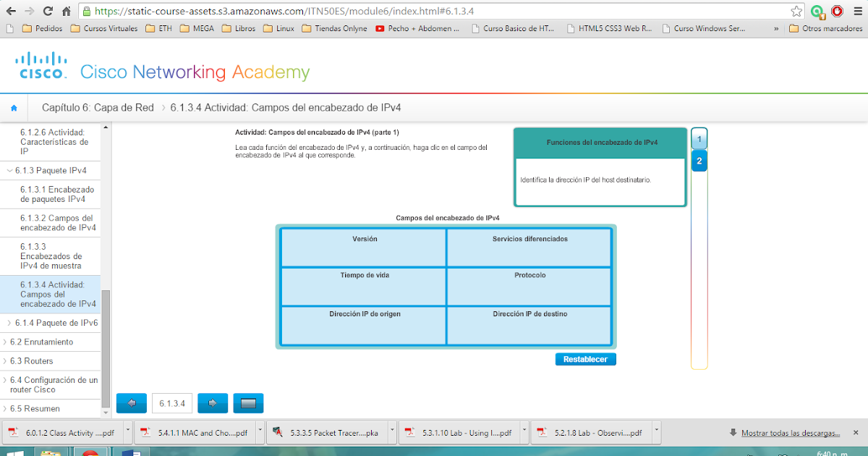Click the red circular extension icon
The height and width of the screenshot is (456, 868).
(838, 11)
